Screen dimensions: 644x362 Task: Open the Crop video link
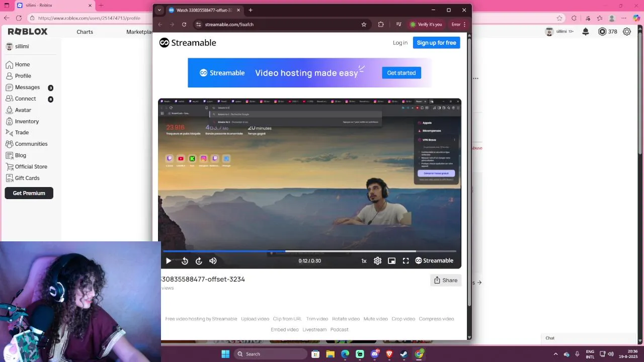point(404,319)
